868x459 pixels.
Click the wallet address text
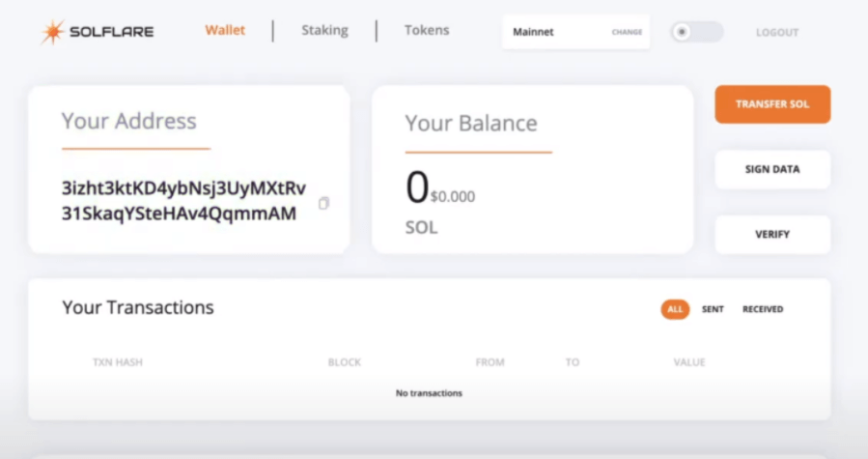pyautogui.click(x=183, y=200)
